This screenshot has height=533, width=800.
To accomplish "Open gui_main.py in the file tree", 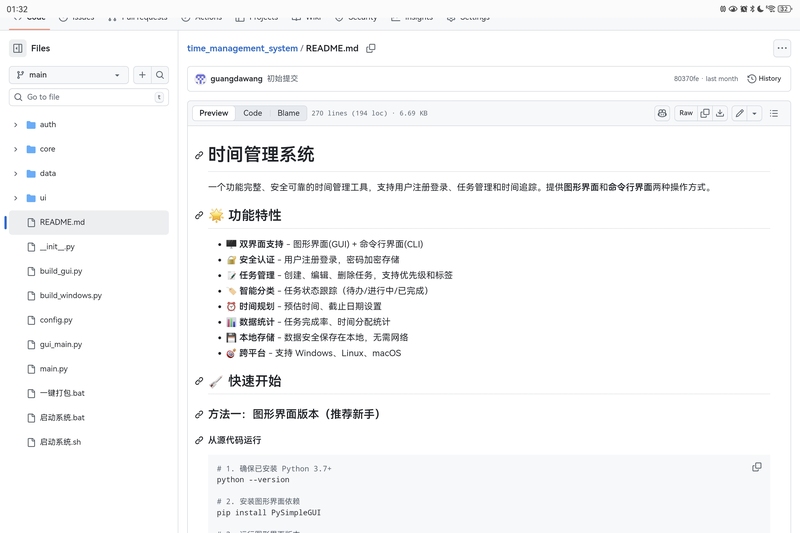I will click(61, 344).
